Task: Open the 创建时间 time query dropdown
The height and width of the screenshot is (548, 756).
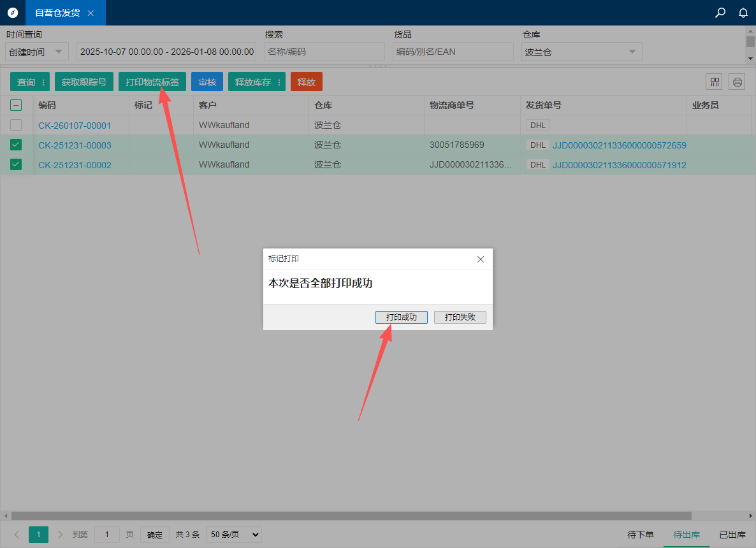Action: pos(37,52)
